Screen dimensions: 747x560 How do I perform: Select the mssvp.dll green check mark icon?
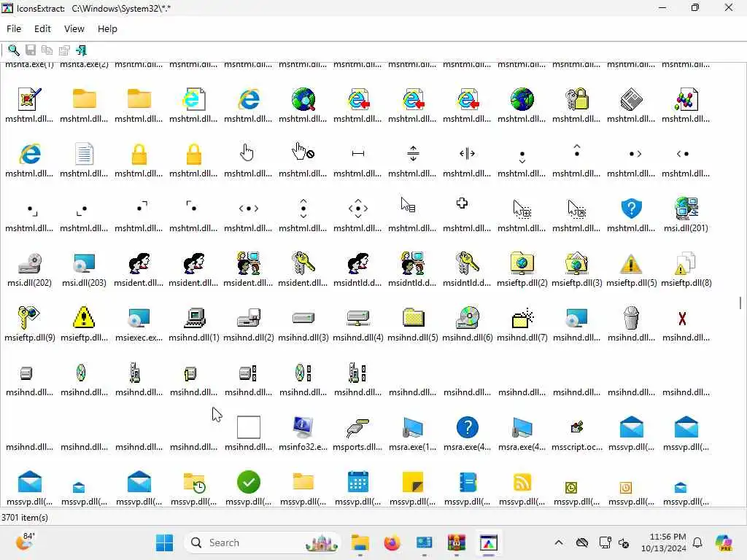[249, 482]
